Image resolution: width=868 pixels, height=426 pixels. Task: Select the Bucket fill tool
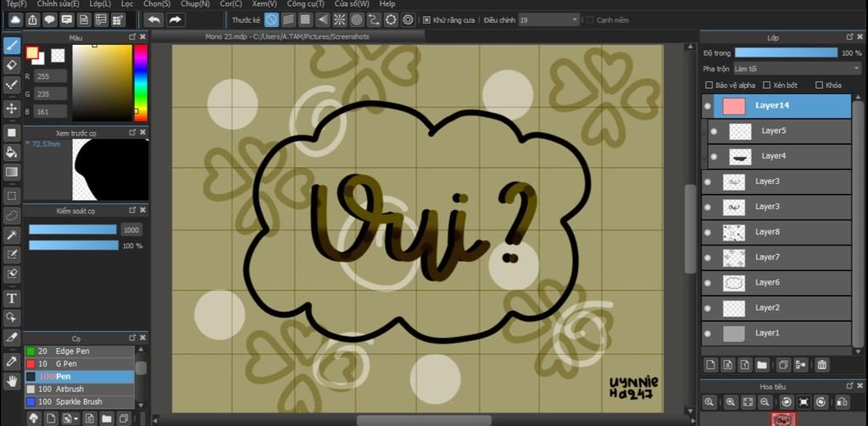(x=12, y=152)
